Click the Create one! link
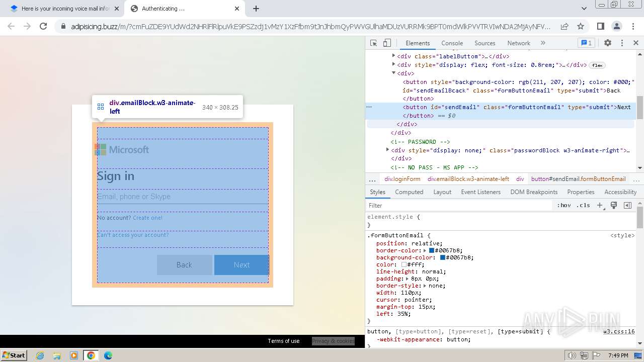Image resolution: width=644 pixels, height=362 pixels. point(147,218)
